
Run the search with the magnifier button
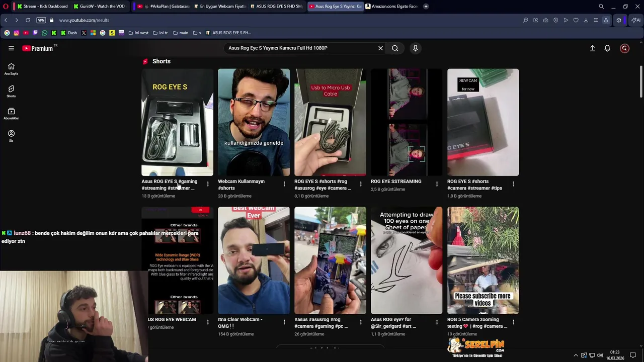tap(395, 48)
